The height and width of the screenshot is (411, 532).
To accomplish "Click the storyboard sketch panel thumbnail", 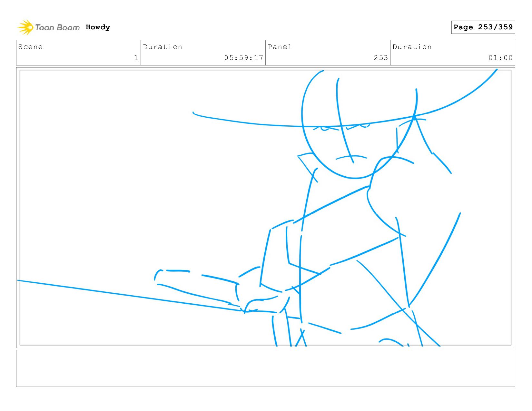I will (265, 208).
